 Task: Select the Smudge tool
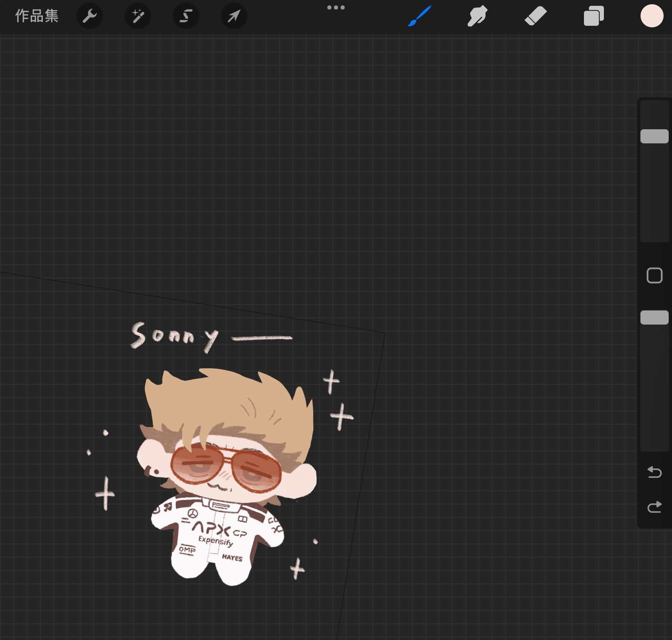tap(478, 16)
